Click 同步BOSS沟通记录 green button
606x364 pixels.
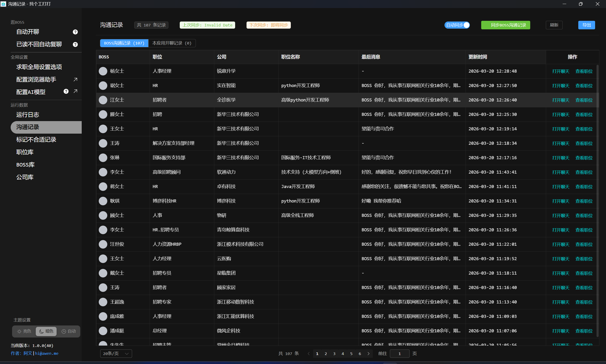click(505, 25)
